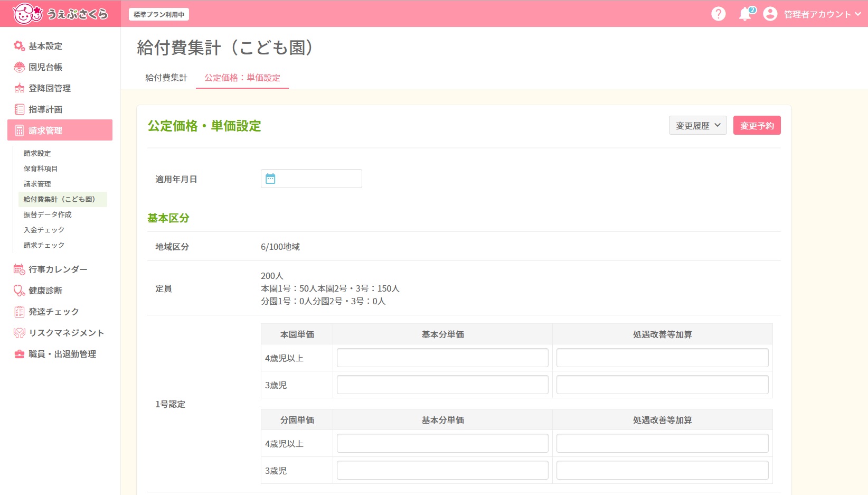Click the 変更予約 button
Image resolution: width=868 pixels, height=495 pixels.
pos(757,125)
